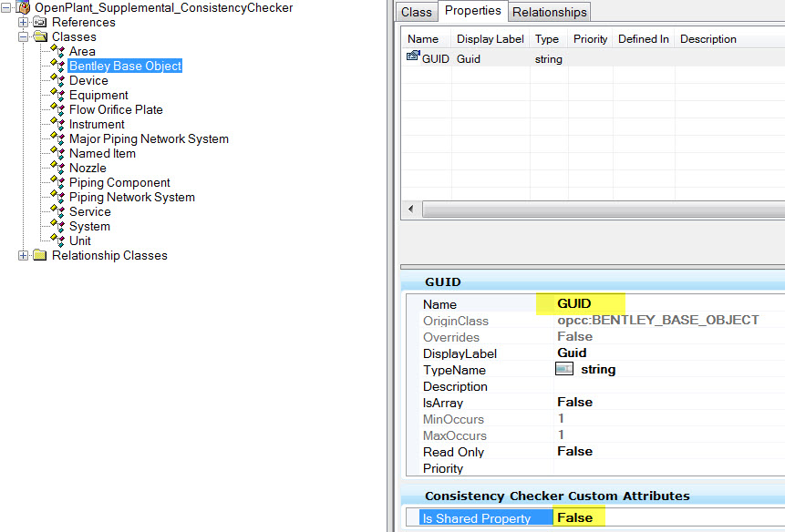Select the Unit class in tree
Image resolution: width=785 pixels, height=532 pixels.
80,240
